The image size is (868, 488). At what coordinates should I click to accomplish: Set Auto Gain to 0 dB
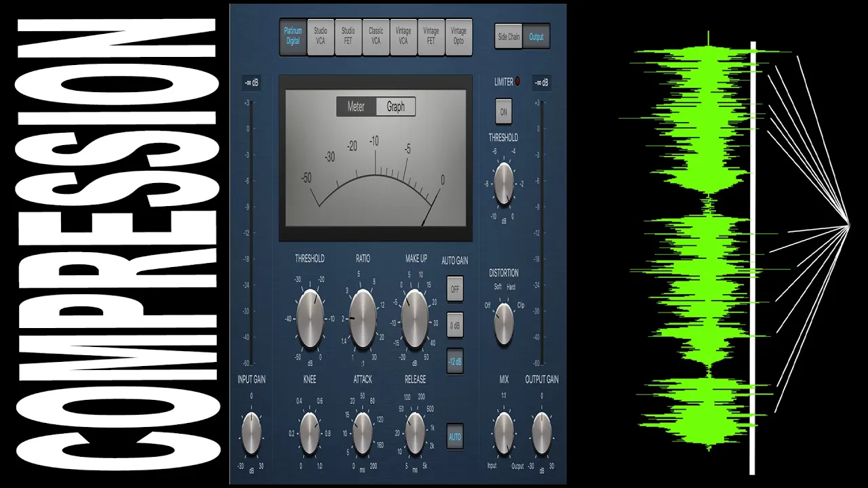pyautogui.click(x=455, y=325)
